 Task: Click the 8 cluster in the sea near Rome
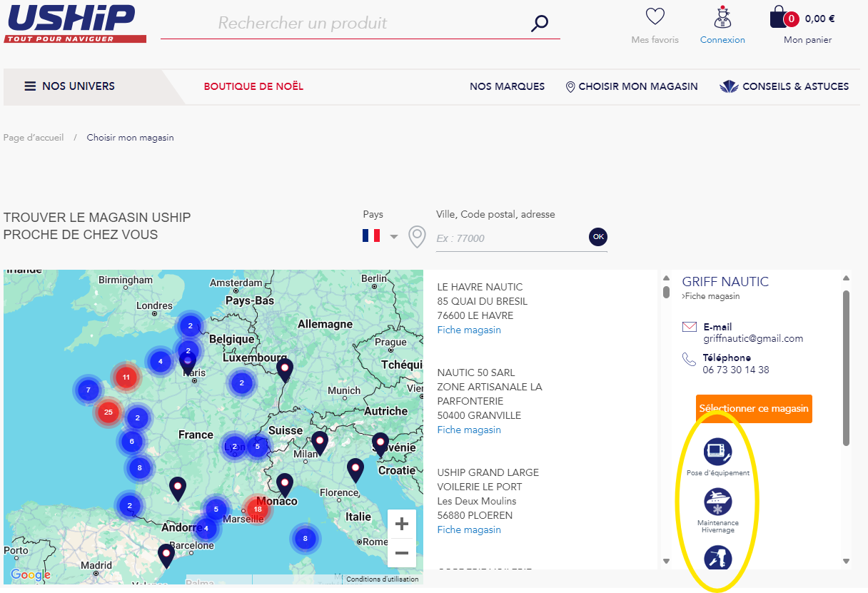[x=306, y=538]
